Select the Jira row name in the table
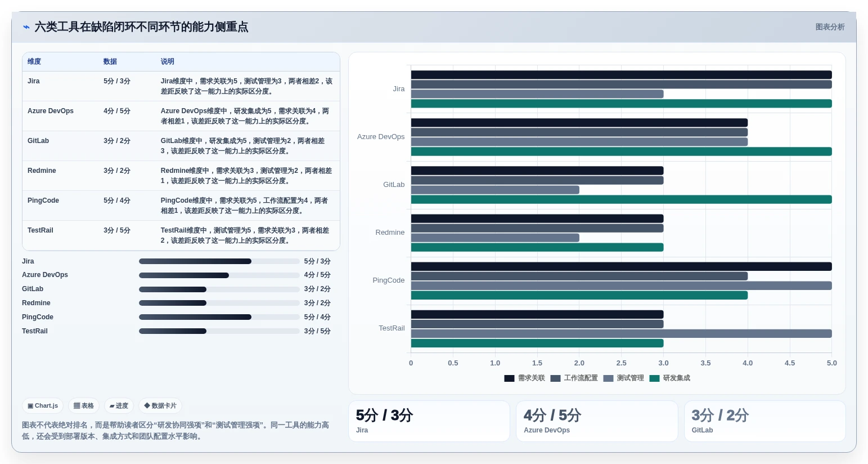This screenshot has height=464, width=868. tap(34, 81)
